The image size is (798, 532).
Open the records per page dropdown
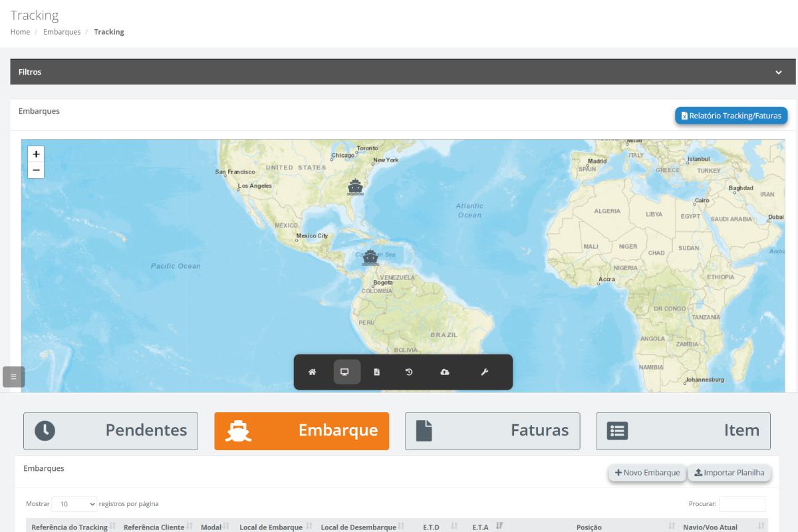click(x=74, y=504)
